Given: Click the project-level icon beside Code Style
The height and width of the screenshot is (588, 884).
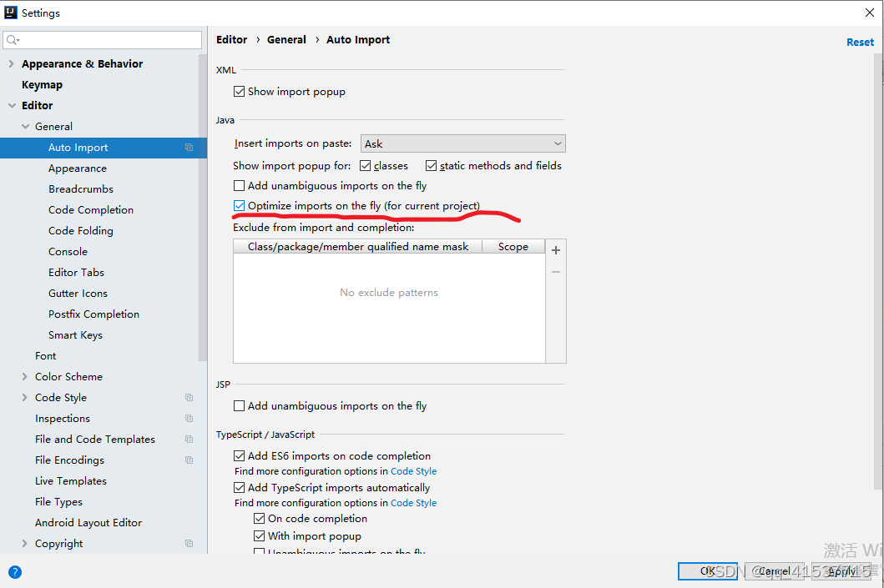Looking at the screenshot, I should [x=189, y=398].
